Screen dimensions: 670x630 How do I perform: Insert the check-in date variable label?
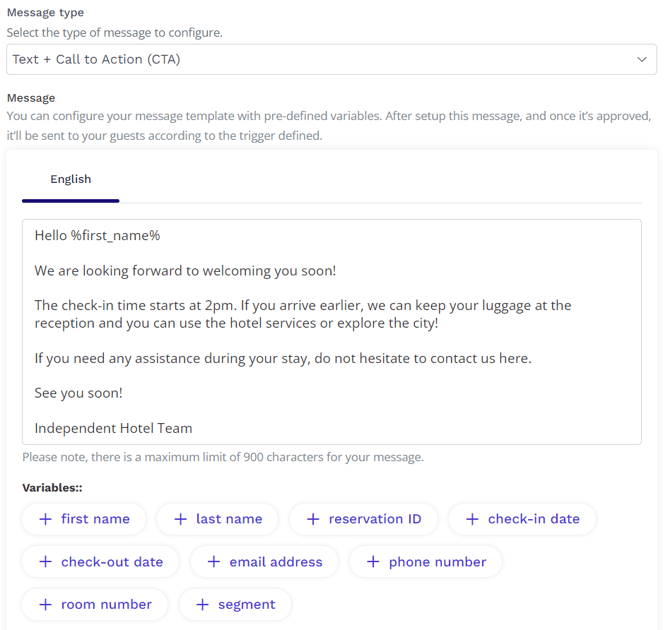pyautogui.click(x=534, y=519)
